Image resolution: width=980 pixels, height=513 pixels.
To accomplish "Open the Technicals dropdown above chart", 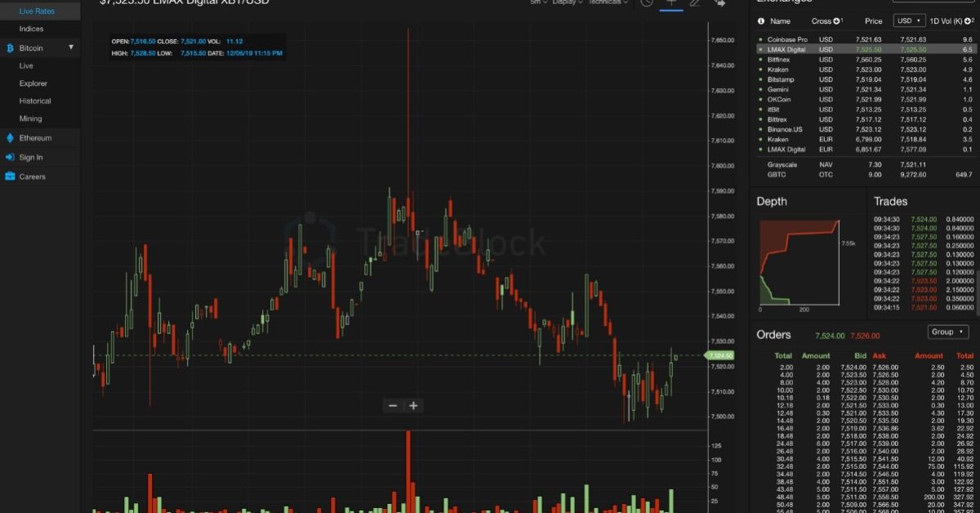I will click(x=608, y=2).
